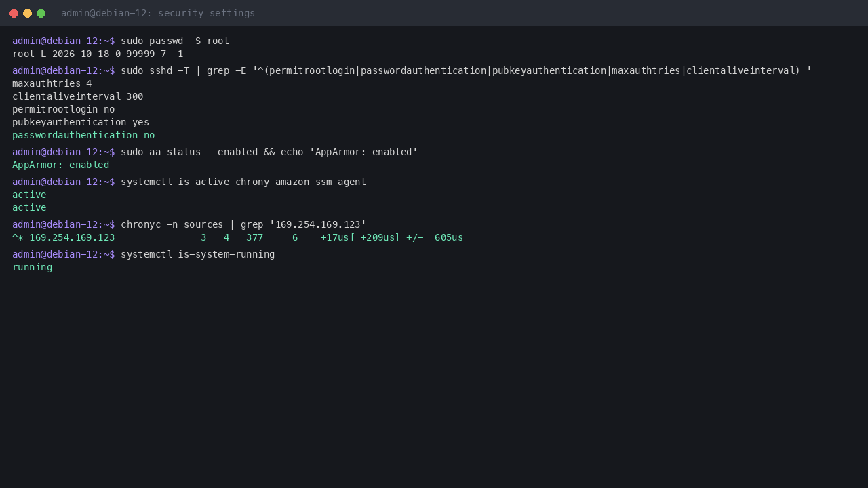Close the terminal window with the red button
The height and width of the screenshot is (488, 868).
tap(14, 13)
